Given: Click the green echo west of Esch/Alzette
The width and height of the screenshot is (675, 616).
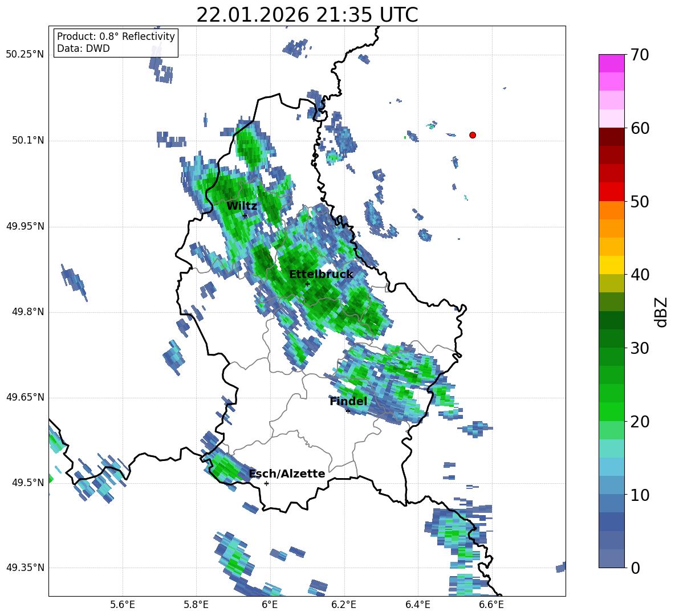Looking at the screenshot, I should [x=225, y=468].
